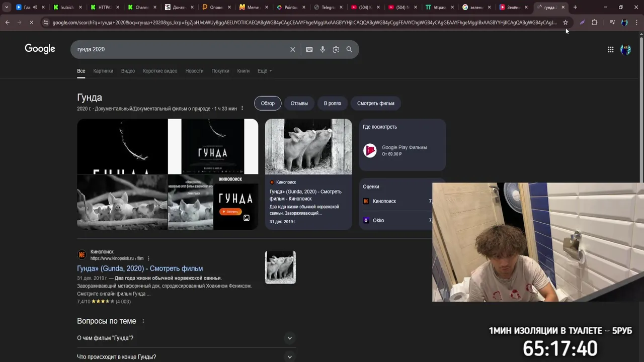Expand the Ещё search filter dropdown
644x362 pixels.
265,71
